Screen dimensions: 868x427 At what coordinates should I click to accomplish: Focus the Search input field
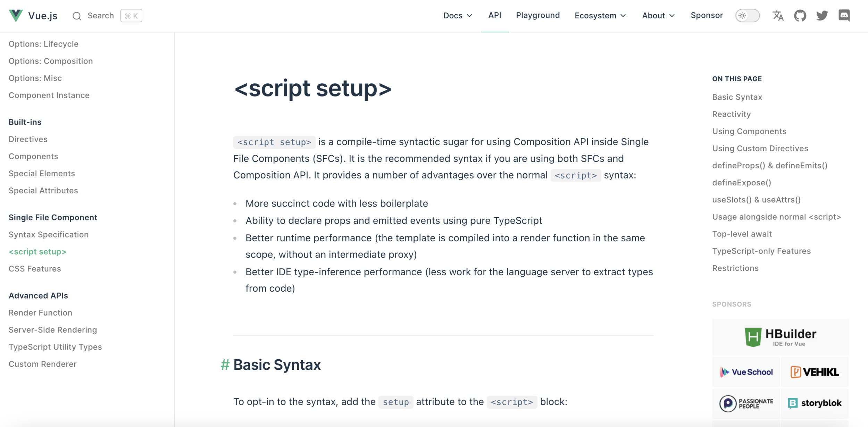(x=101, y=16)
